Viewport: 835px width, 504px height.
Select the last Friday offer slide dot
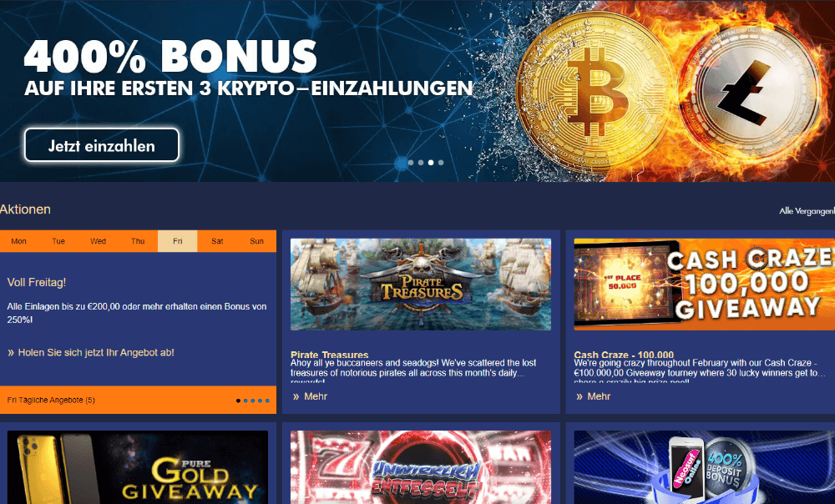pyautogui.click(x=267, y=401)
